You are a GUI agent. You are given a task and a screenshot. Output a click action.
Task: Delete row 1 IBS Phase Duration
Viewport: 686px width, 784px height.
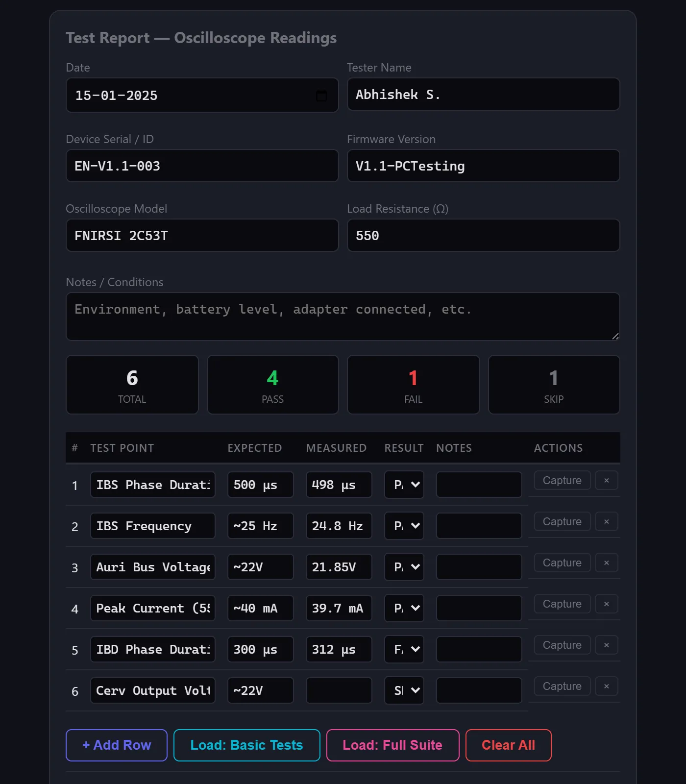606,481
